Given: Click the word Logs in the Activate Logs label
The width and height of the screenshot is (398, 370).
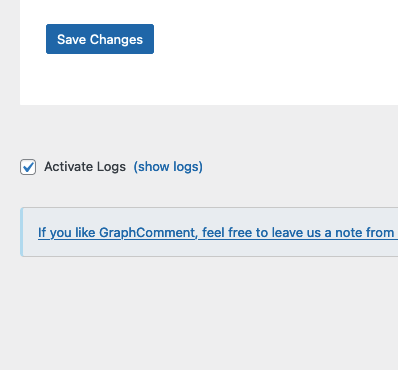Looking at the screenshot, I should [111, 167].
